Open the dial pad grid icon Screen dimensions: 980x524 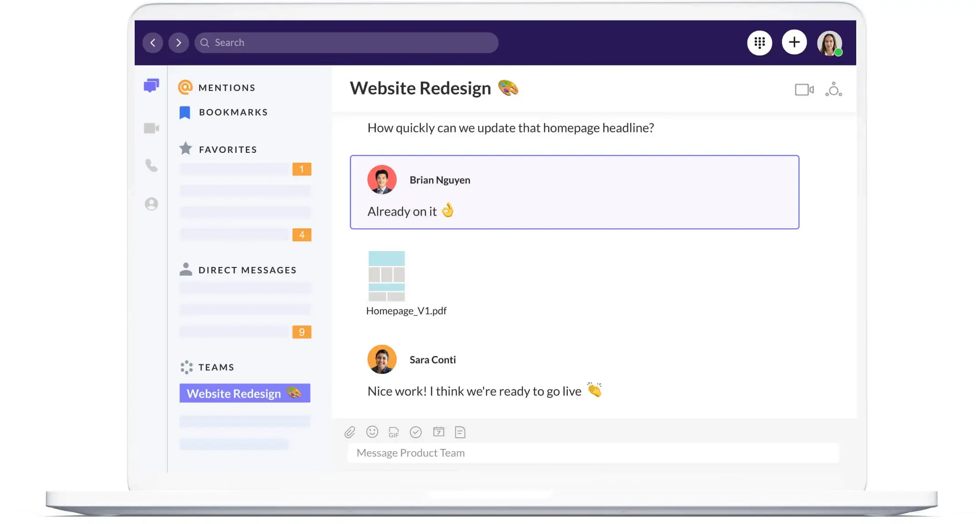click(x=759, y=43)
